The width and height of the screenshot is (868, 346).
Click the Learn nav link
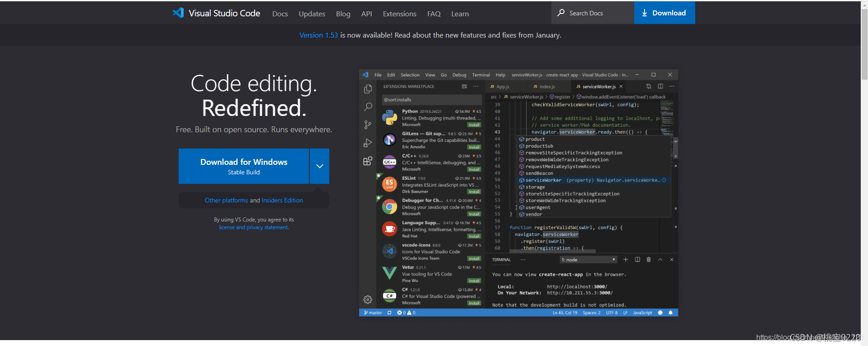[x=460, y=14]
